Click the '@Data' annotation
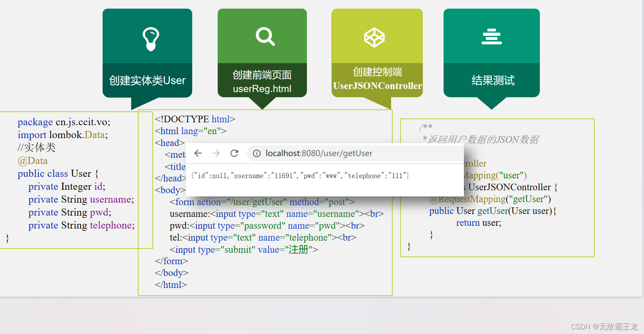This screenshot has width=644, height=334. coord(32,161)
